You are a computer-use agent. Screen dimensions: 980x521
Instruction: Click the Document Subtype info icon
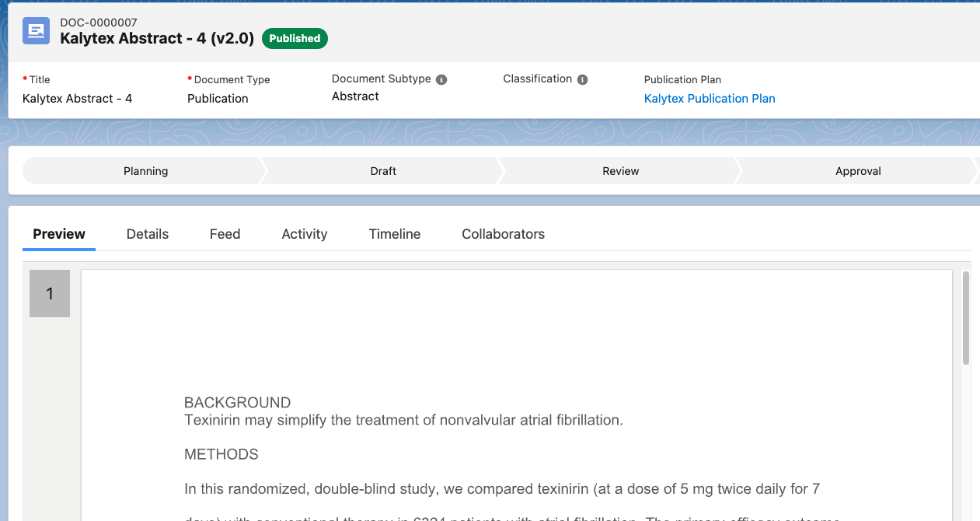441,79
